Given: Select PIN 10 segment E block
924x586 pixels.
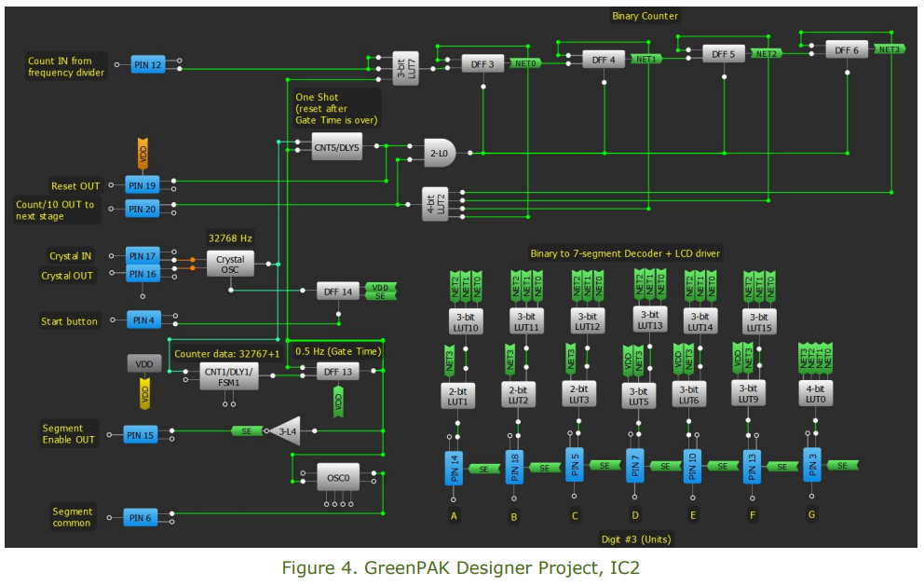Looking at the screenshot, I should (x=692, y=466).
